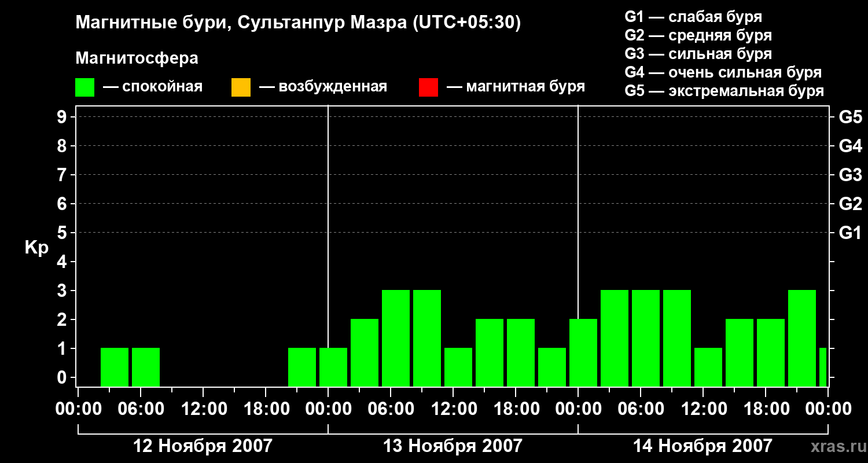Click the 'Kp' axis title

36,248
